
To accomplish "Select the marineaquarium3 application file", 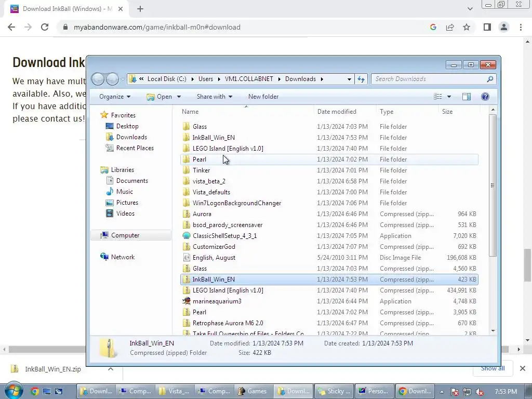I will (x=329, y=301).
